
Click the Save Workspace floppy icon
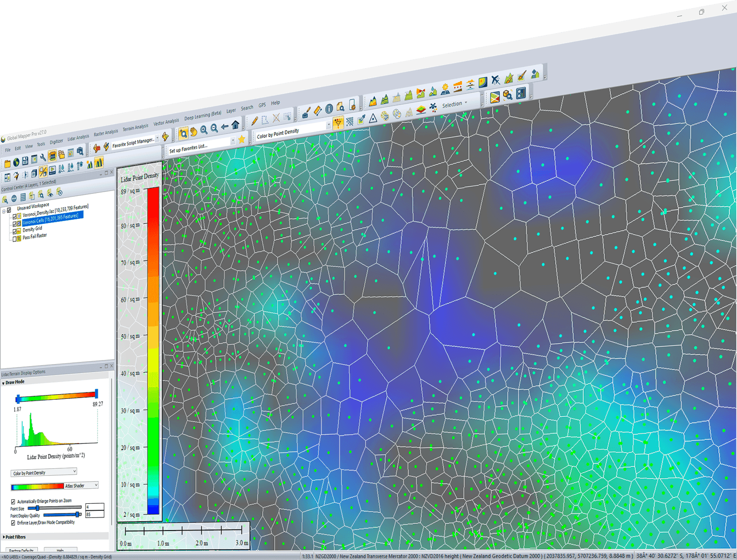click(25, 161)
